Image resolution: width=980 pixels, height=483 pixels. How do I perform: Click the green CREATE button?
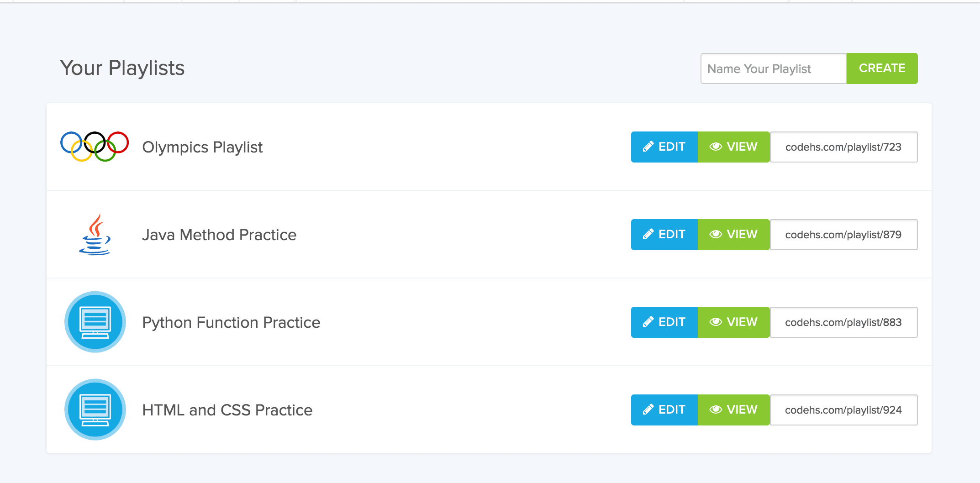tap(882, 68)
